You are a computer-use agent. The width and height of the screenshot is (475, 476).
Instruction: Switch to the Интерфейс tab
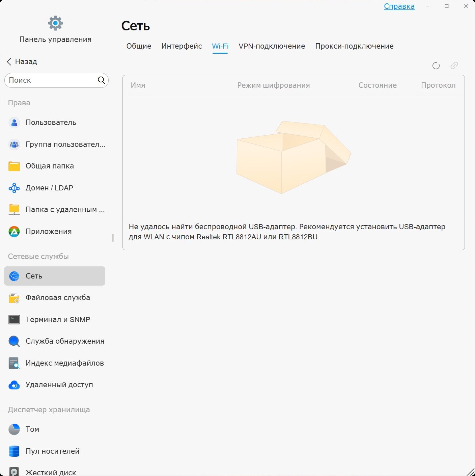click(x=181, y=46)
